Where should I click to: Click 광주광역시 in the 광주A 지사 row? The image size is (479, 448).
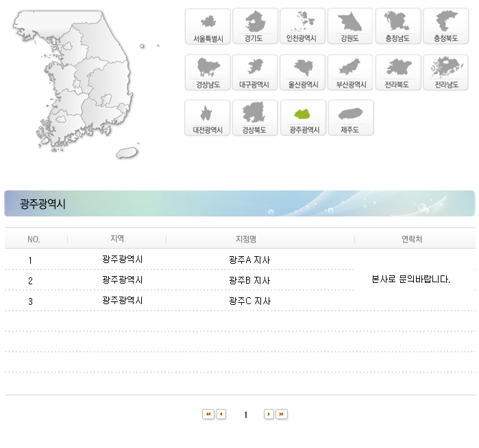pyautogui.click(x=123, y=259)
